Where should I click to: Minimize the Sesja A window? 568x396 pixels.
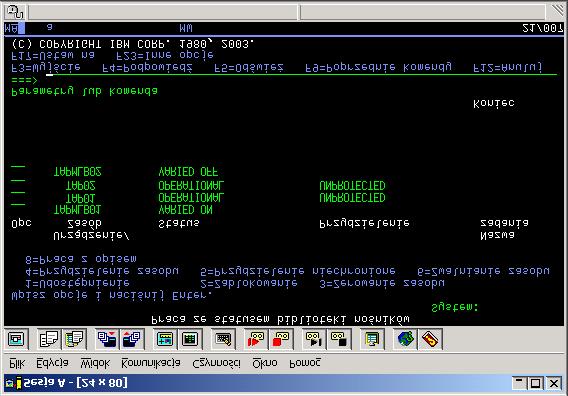[519, 383]
